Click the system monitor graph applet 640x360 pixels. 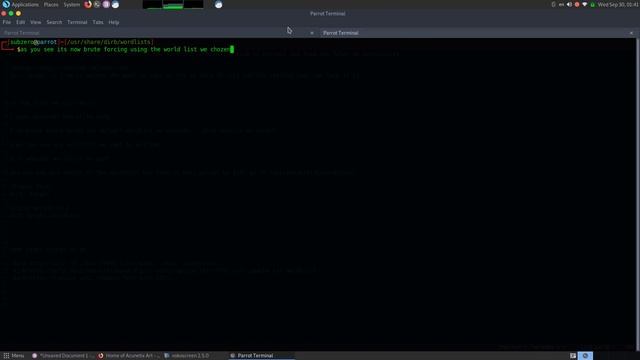173,4
